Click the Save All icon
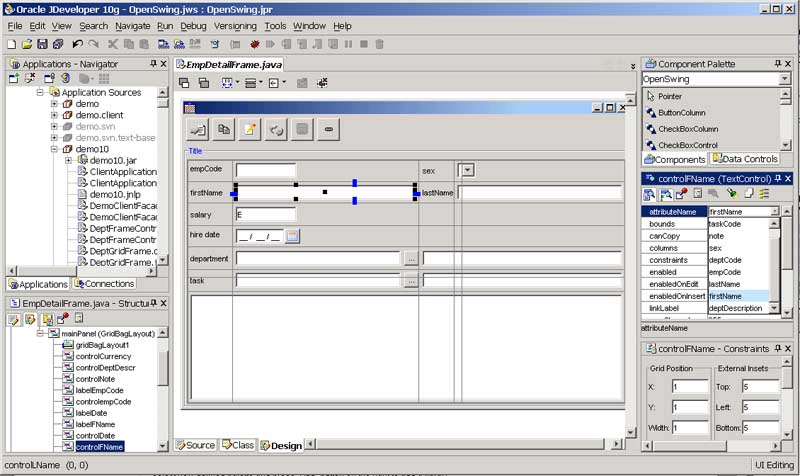The width and height of the screenshot is (800, 476). point(58,44)
